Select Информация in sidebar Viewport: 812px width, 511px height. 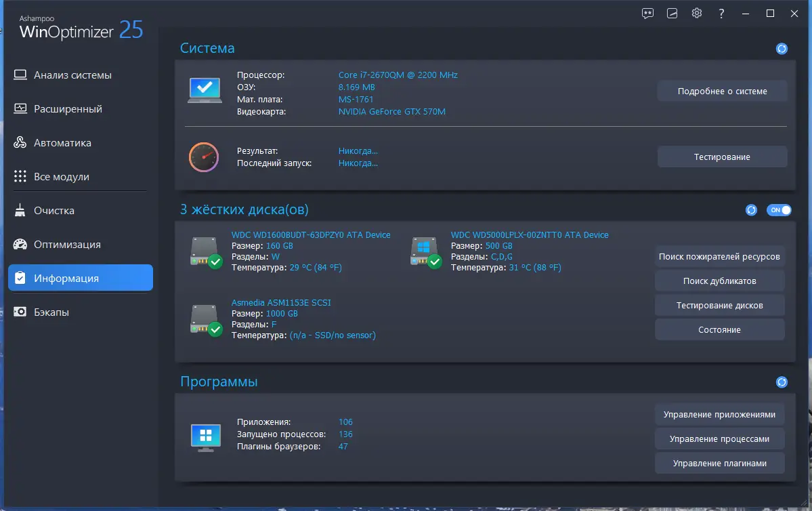tap(81, 278)
